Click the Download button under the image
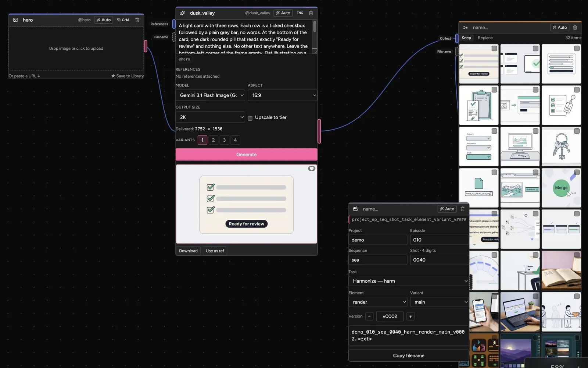 pyautogui.click(x=188, y=251)
